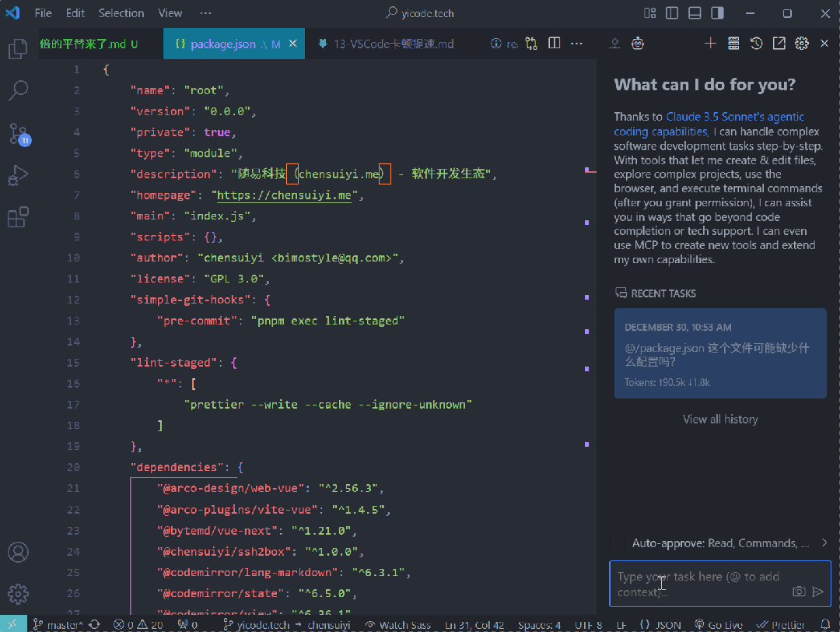Expand the Auto-approve options chevron

824,542
